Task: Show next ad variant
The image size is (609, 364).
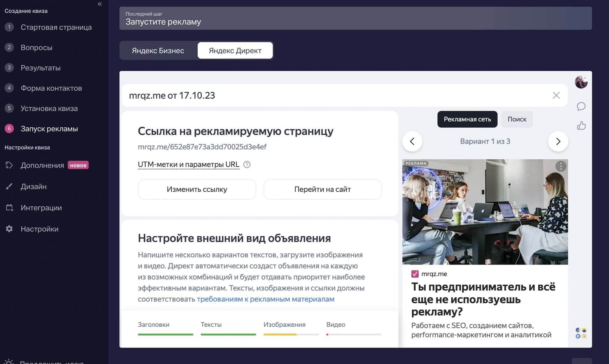Action: [558, 141]
